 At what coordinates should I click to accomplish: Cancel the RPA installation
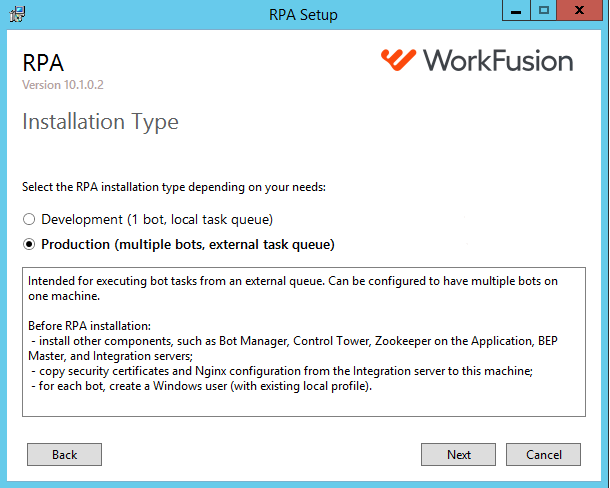click(x=543, y=455)
